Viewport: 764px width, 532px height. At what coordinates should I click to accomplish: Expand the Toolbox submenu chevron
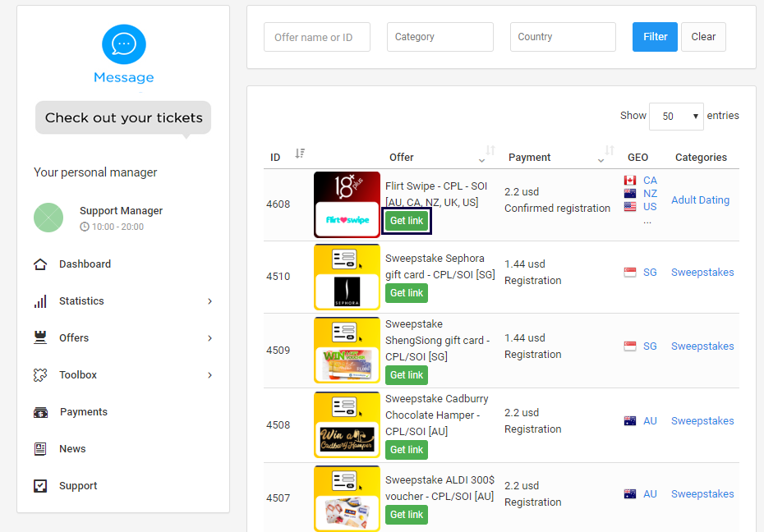pyautogui.click(x=209, y=375)
